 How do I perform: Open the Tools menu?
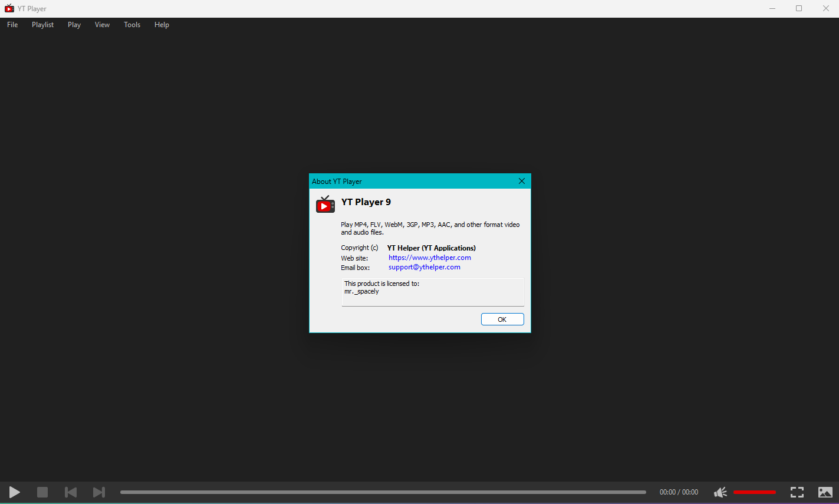pos(132,25)
